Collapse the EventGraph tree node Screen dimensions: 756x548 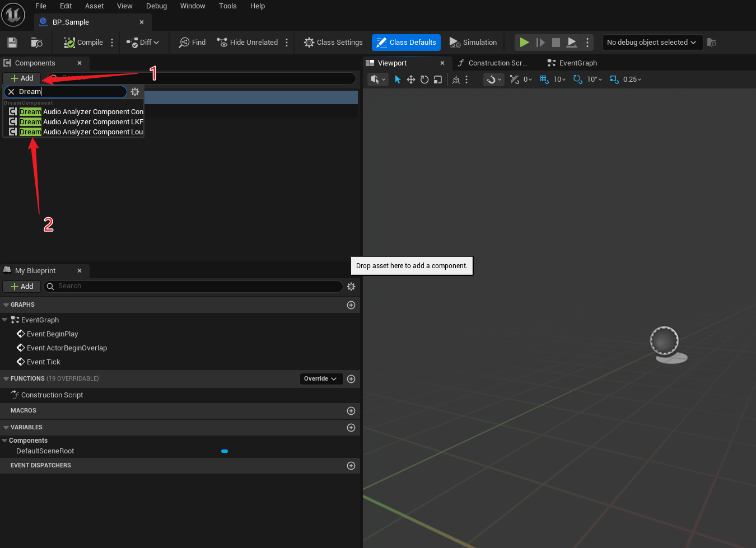coord(5,320)
